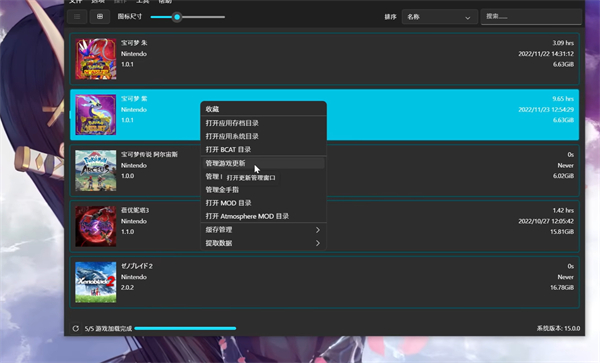Image resolution: width=600 pixels, height=363 pixels.
Task: Select the Bayonetta 3 game cover
Action: tap(96, 226)
